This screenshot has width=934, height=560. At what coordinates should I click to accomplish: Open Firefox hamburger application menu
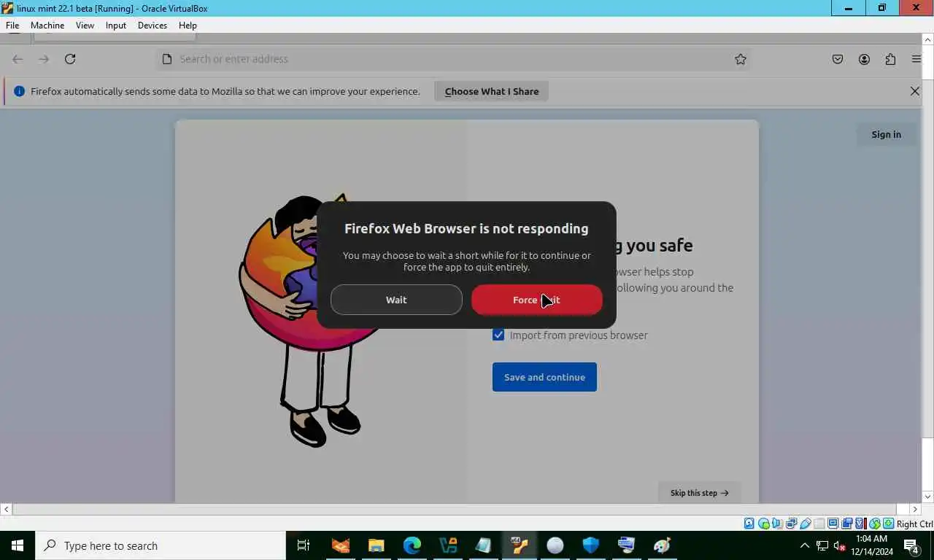tap(916, 59)
